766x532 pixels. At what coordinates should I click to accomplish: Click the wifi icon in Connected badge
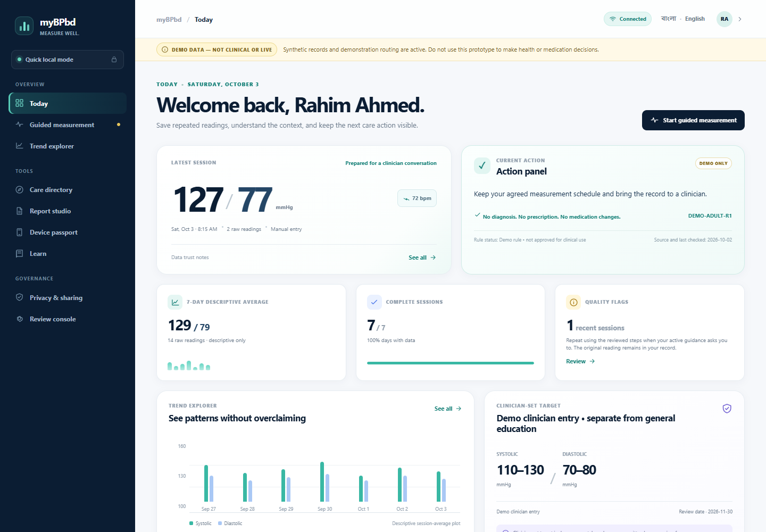pyautogui.click(x=613, y=19)
